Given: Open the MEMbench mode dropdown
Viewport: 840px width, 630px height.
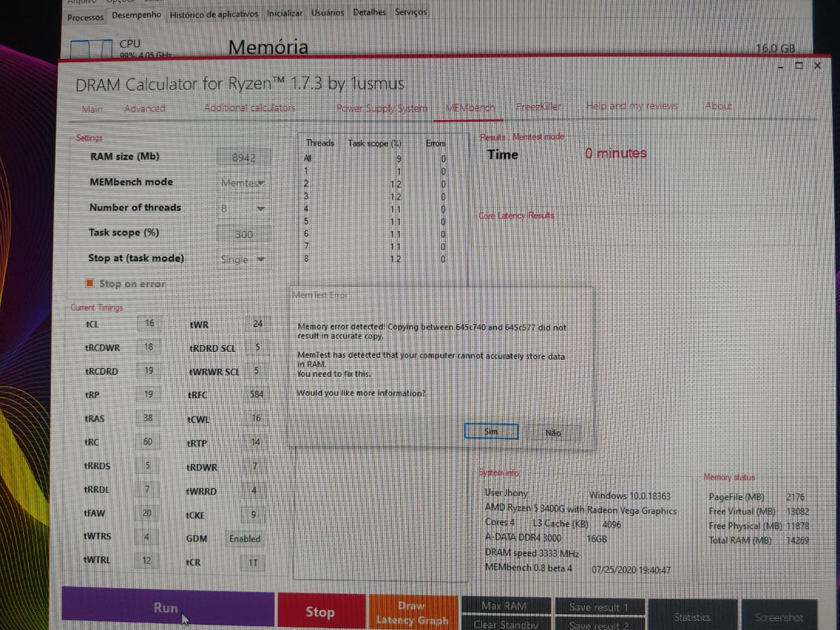Looking at the screenshot, I should click(242, 183).
